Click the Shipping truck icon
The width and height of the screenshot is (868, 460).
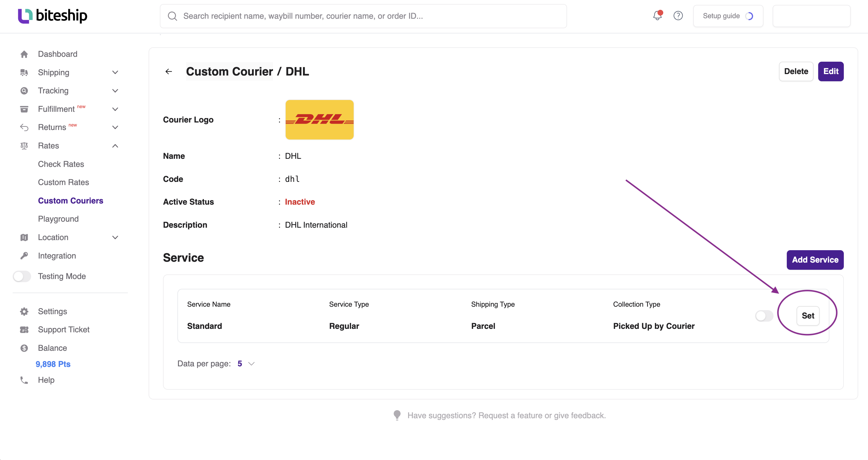coord(24,73)
